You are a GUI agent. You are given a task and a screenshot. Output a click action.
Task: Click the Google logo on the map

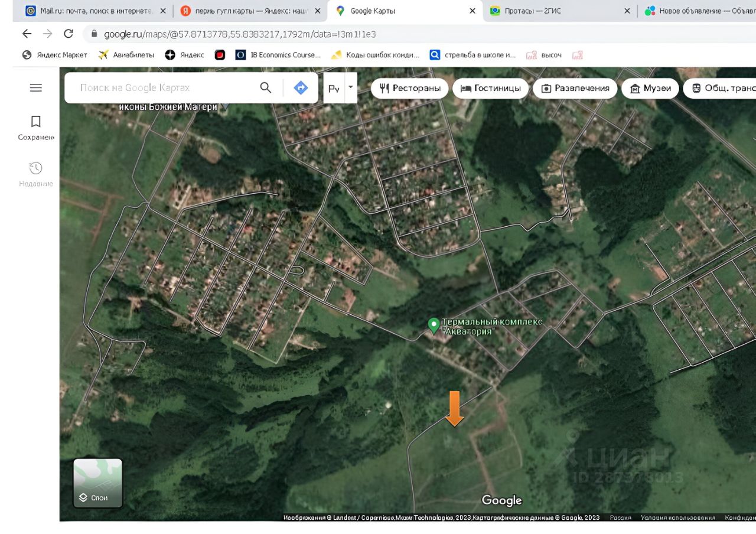pos(502,500)
